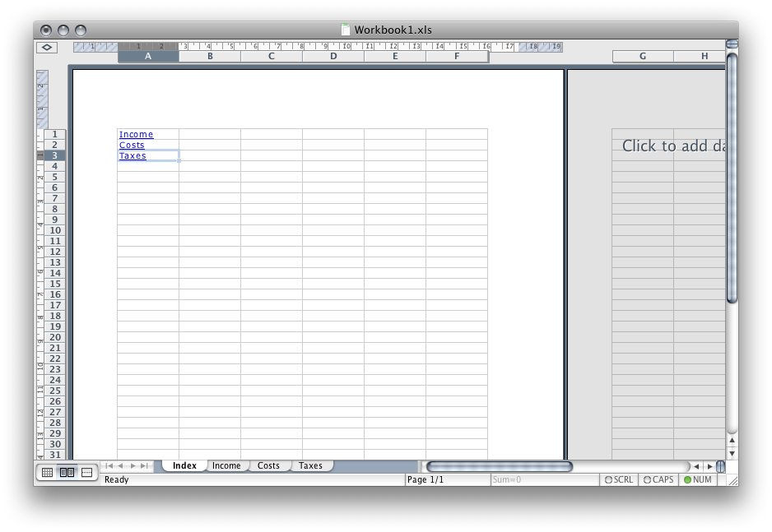Follow the Income hyperlink in cell A1
Screen dimensions: 772x532
point(136,134)
